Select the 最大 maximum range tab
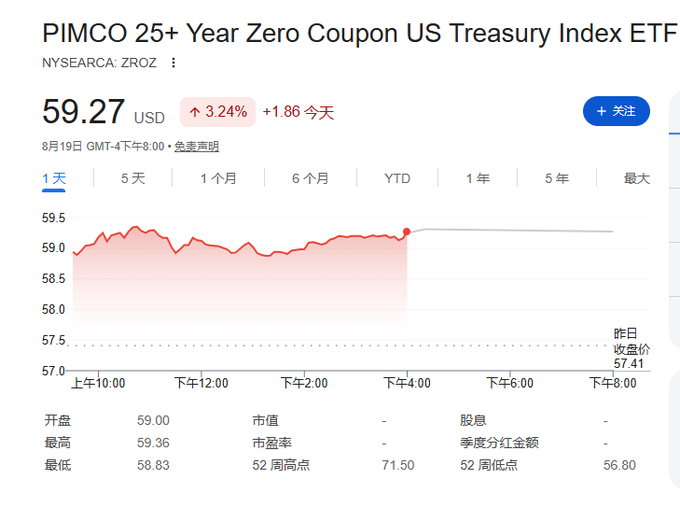680x507 pixels. [637, 178]
